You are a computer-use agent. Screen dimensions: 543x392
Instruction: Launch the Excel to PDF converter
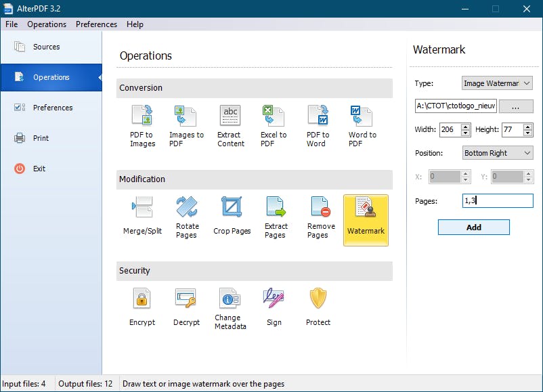click(x=274, y=127)
